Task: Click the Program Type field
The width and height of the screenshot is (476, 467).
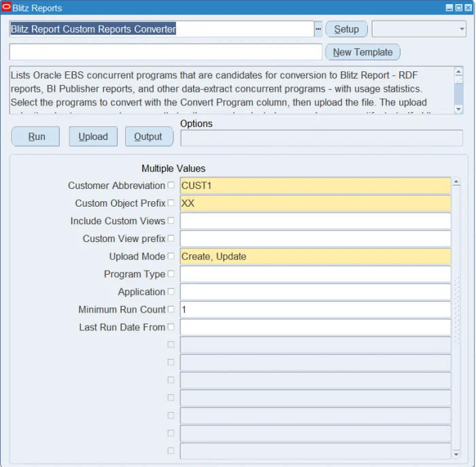Action: coord(316,274)
